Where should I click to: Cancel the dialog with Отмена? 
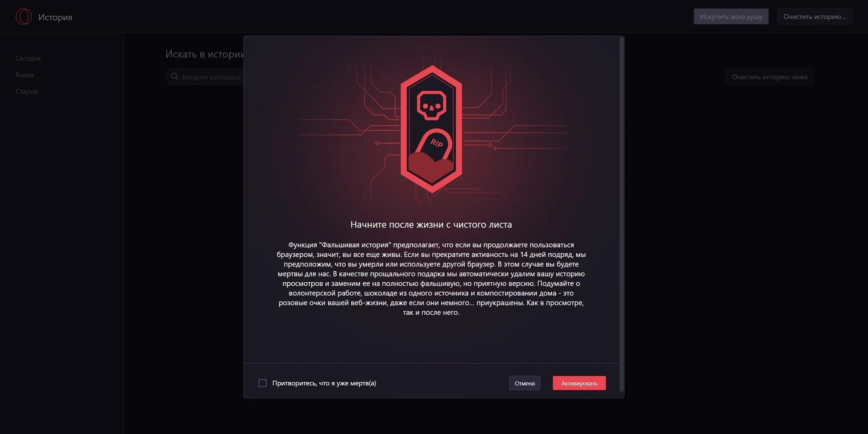pos(524,383)
